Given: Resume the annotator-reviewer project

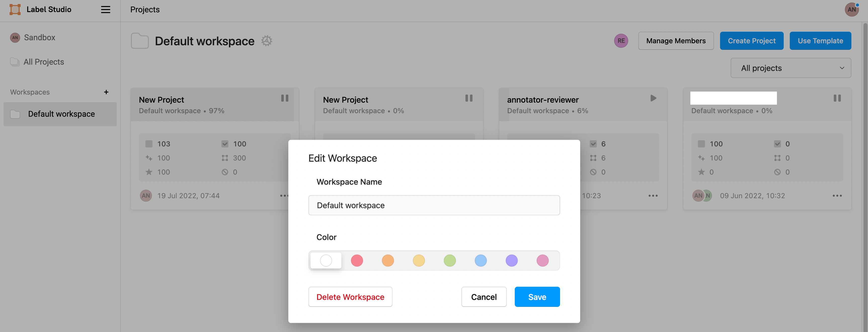Looking at the screenshot, I should [x=653, y=98].
